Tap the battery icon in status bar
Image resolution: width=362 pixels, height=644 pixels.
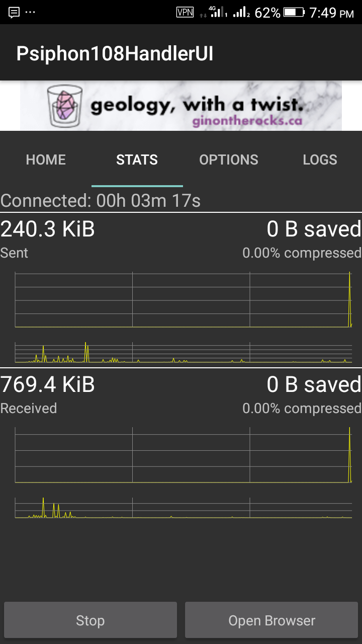coord(294,12)
